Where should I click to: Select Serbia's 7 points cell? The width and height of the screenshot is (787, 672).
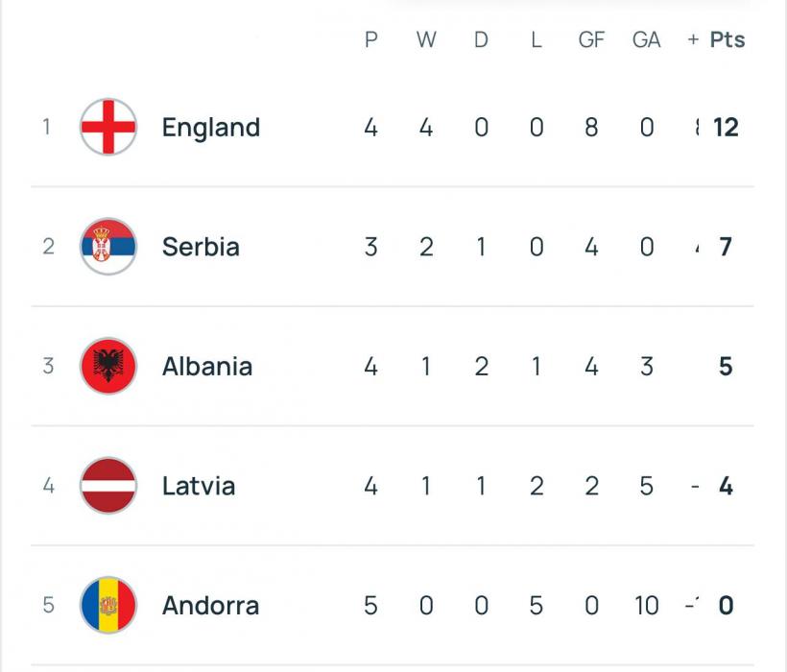(x=726, y=247)
